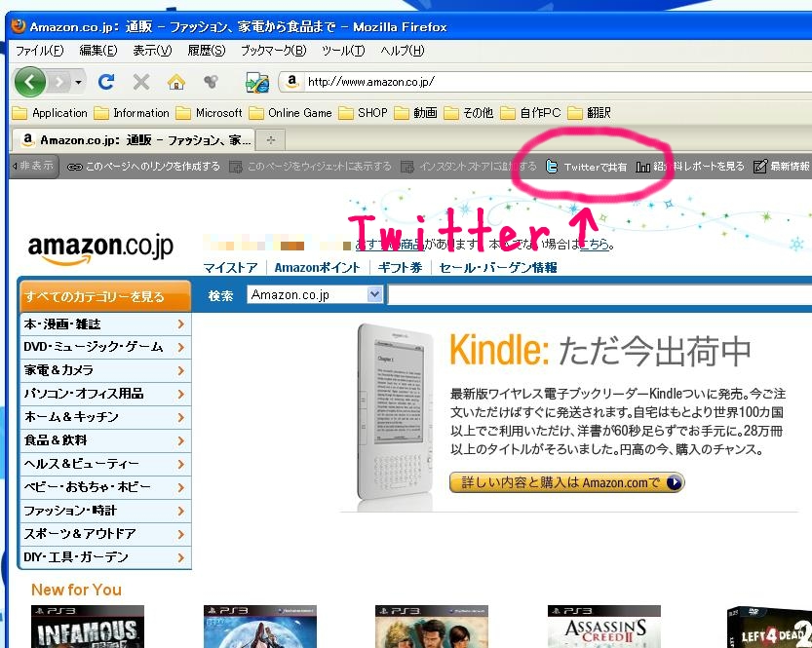Open the Microsoft bookmarks folder
Image resolution: width=812 pixels, height=648 pixels.
(210, 113)
